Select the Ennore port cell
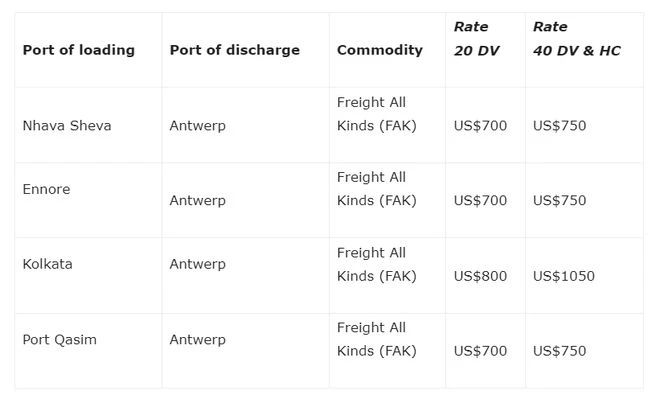Image resolution: width=660 pixels, height=399 pixels. pos(46,189)
